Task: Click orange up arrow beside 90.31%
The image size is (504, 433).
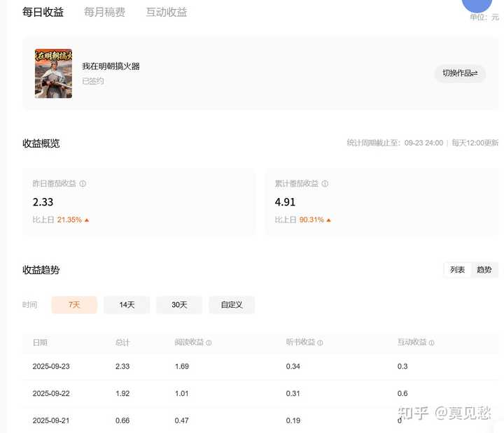Action: click(x=329, y=220)
